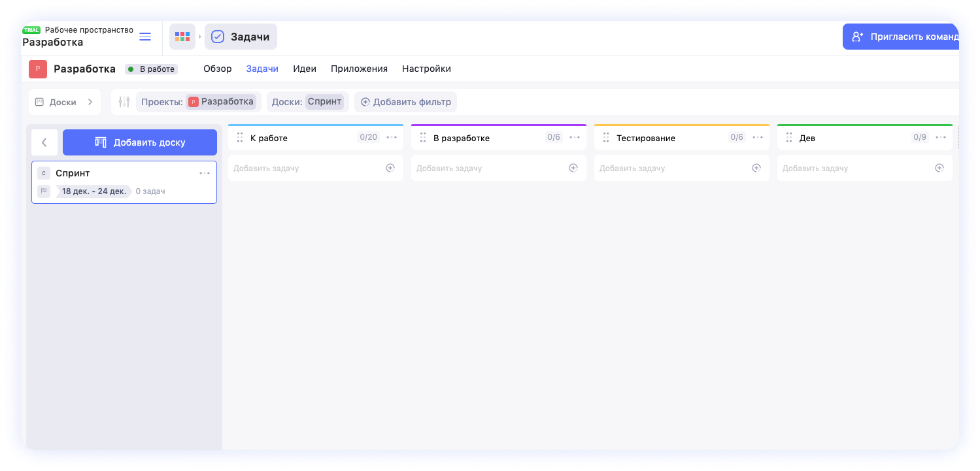
Task: Click plus icon in Тестирование column
Action: coord(756,168)
